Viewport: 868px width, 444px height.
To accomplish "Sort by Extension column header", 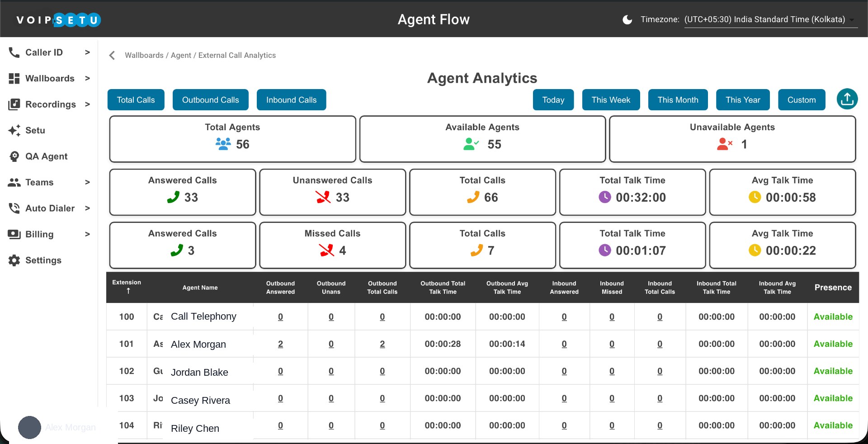I will click(x=127, y=287).
